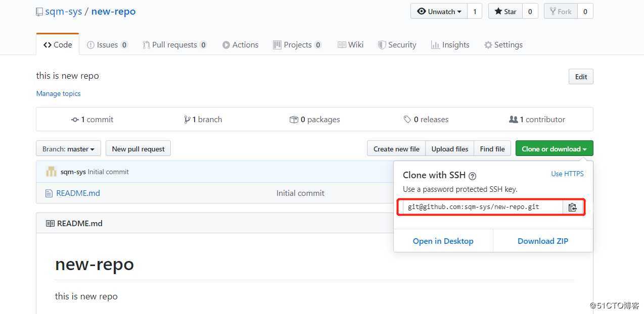Open the Wiki tab
Screen dimensions: 644x314
tap(350, 44)
